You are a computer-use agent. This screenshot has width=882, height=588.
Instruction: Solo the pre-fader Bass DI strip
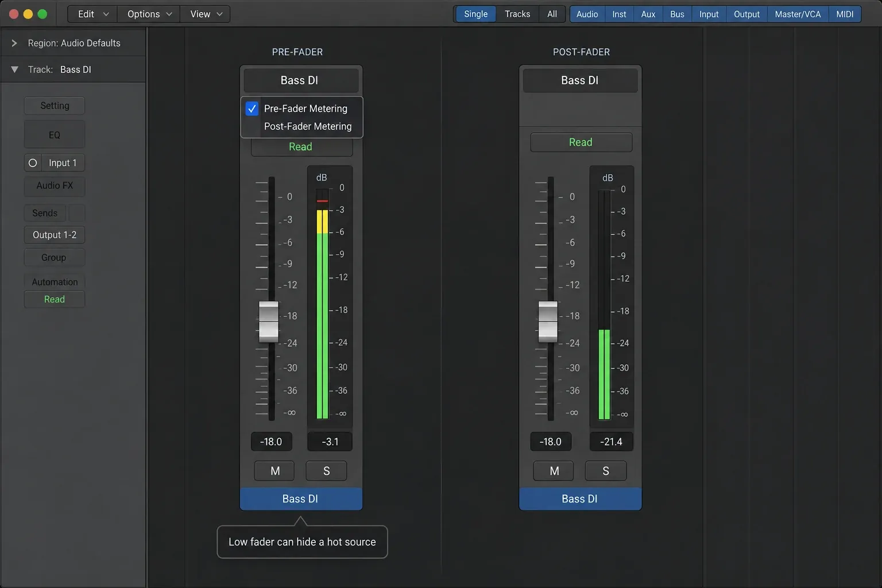(x=327, y=471)
